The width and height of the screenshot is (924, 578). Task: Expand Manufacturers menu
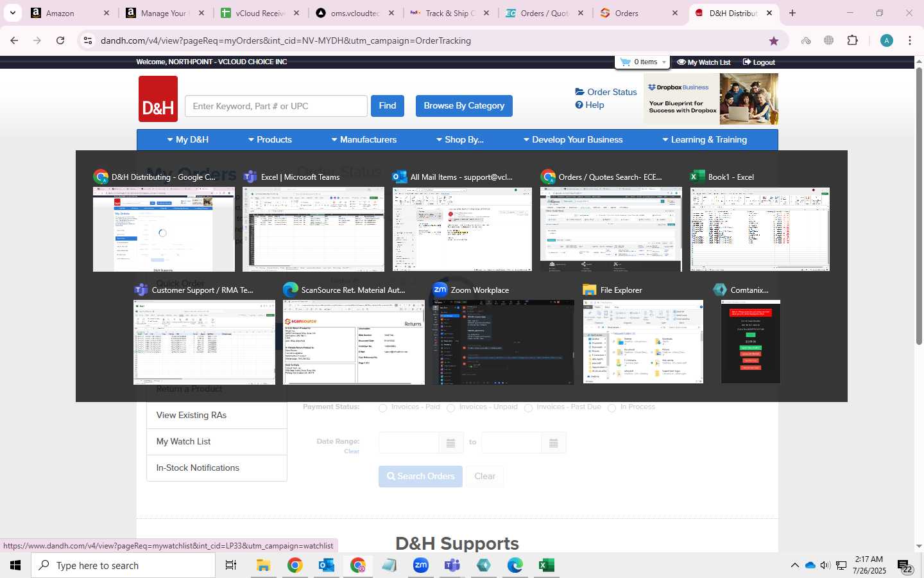click(x=364, y=139)
